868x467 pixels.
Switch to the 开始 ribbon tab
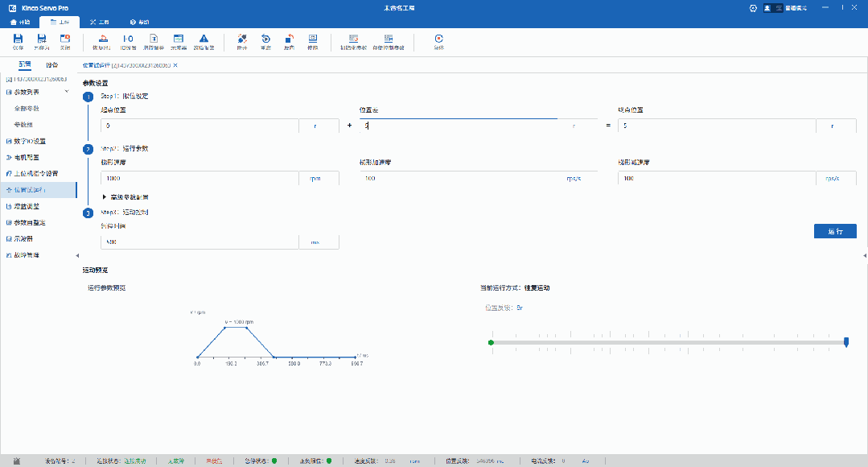[20, 23]
